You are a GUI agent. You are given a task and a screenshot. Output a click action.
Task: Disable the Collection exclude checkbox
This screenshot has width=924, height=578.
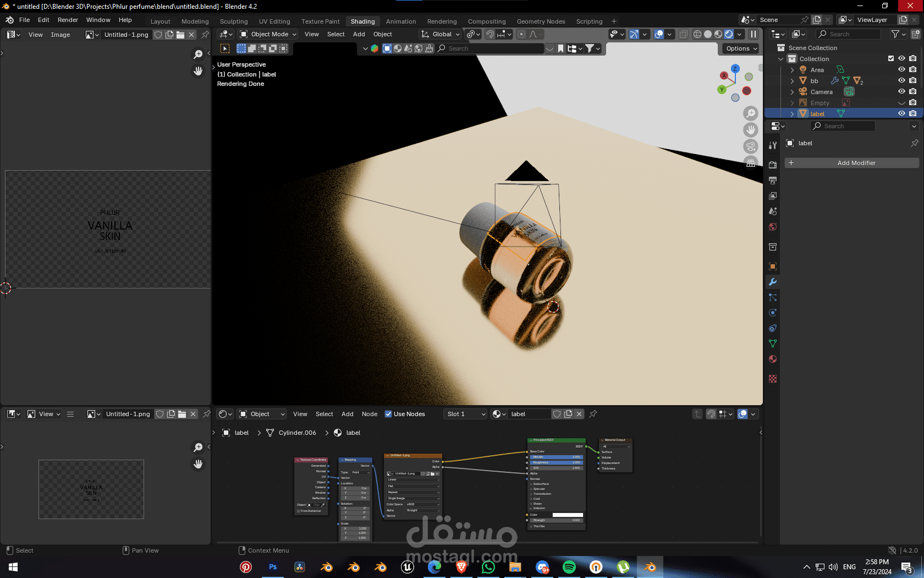point(891,59)
